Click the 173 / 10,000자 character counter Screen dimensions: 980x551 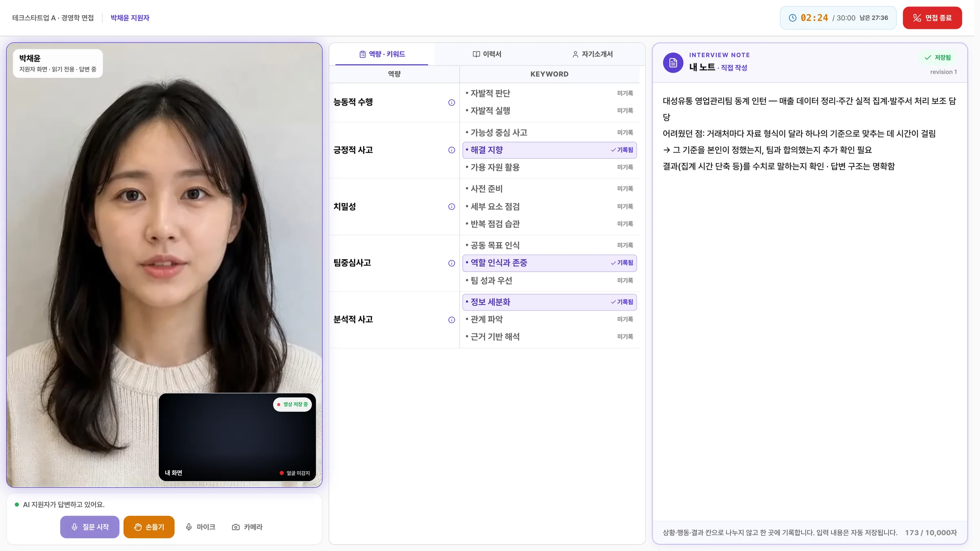tap(931, 533)
